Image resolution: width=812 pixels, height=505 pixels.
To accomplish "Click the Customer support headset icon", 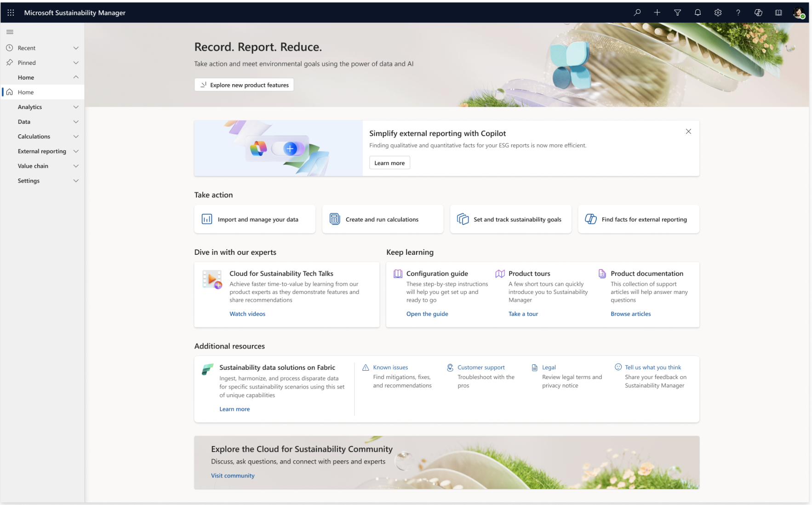I will click(x=450, y=367).
